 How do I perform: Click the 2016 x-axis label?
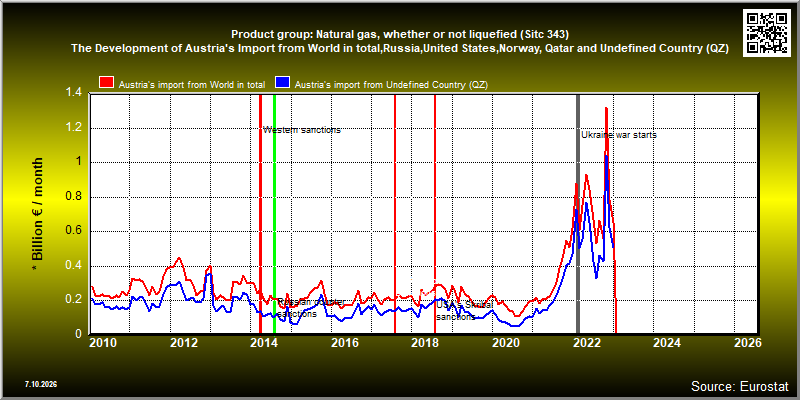coord(345,343)
